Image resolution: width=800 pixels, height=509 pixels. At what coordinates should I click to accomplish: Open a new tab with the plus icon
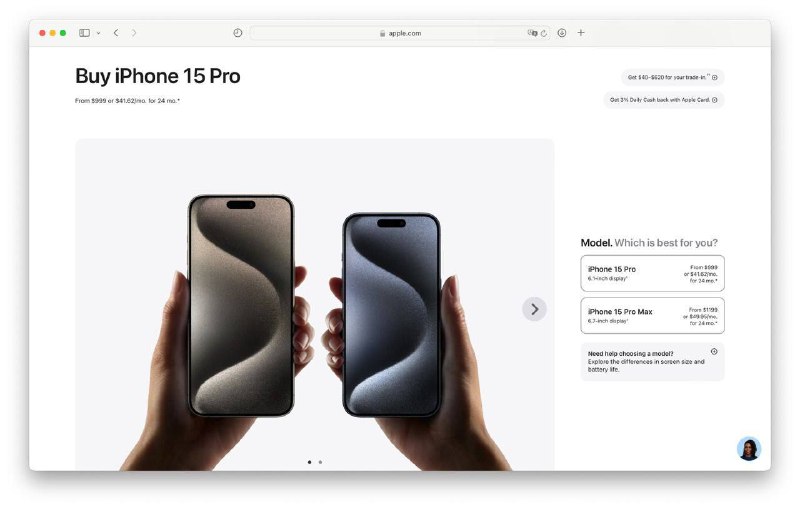point(581,33)
